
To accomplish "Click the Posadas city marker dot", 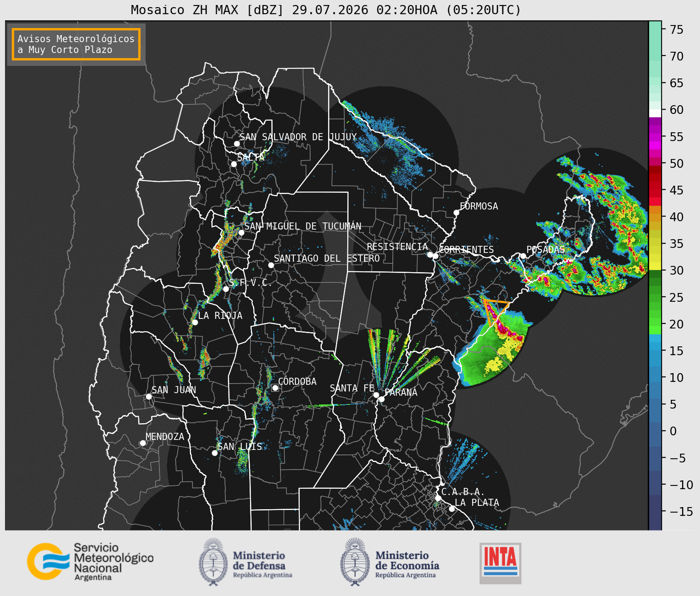I will pos(523,256).
